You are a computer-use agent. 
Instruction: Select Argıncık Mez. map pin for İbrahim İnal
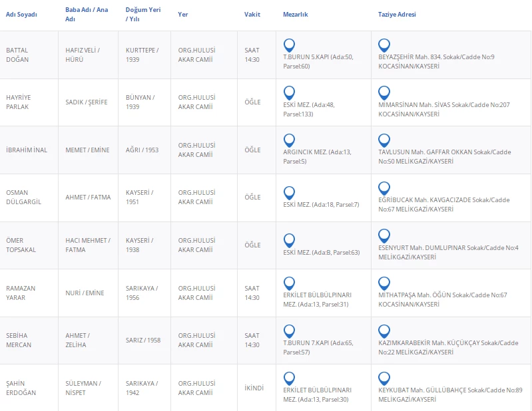click(x=289, y=140)
